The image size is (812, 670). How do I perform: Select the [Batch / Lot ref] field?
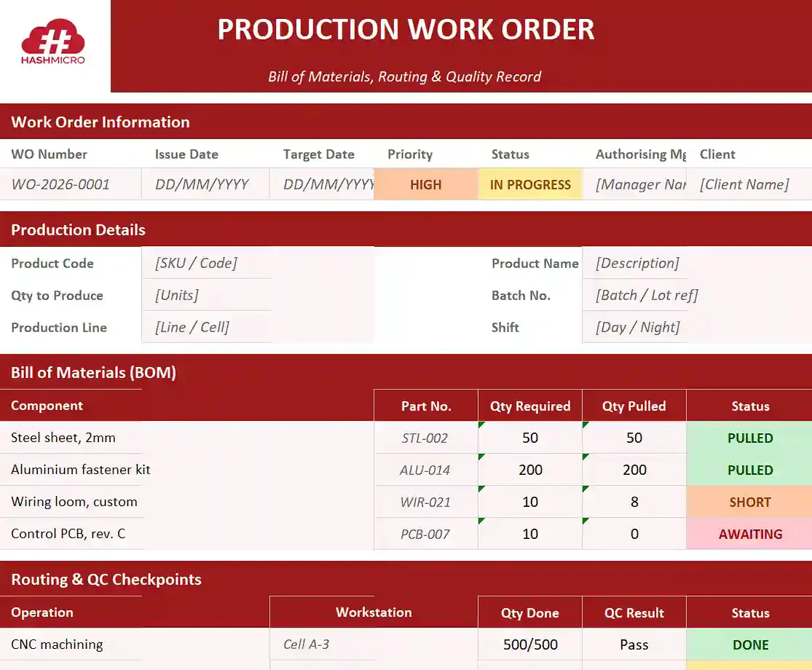tap(697, 295)
